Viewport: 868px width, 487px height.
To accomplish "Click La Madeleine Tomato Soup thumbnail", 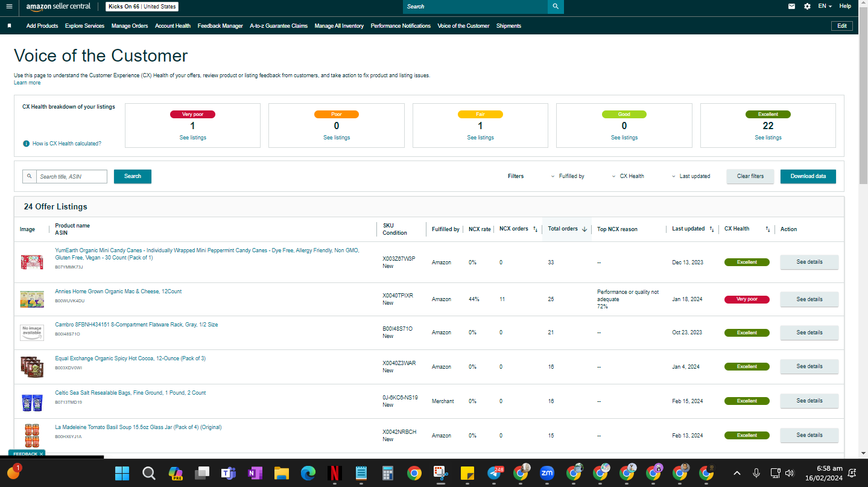I will [32, 435].
